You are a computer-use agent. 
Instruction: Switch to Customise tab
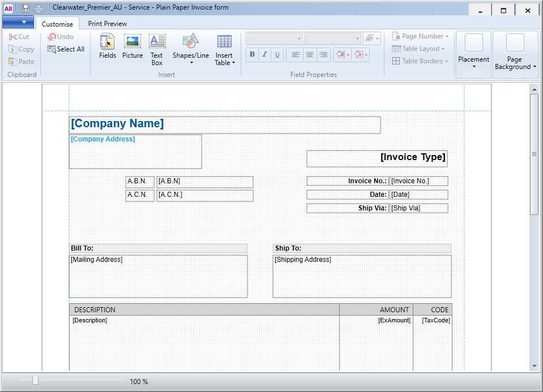tap(58, 24)
